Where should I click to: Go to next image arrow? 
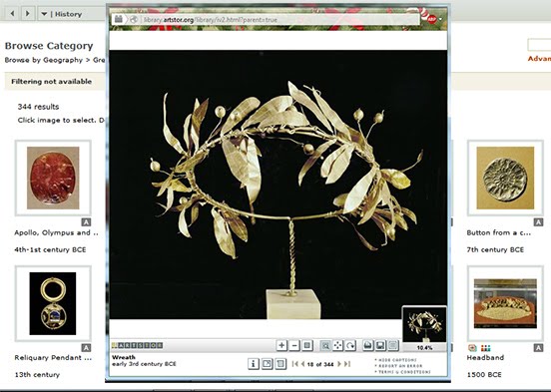[x=339, y=364]
